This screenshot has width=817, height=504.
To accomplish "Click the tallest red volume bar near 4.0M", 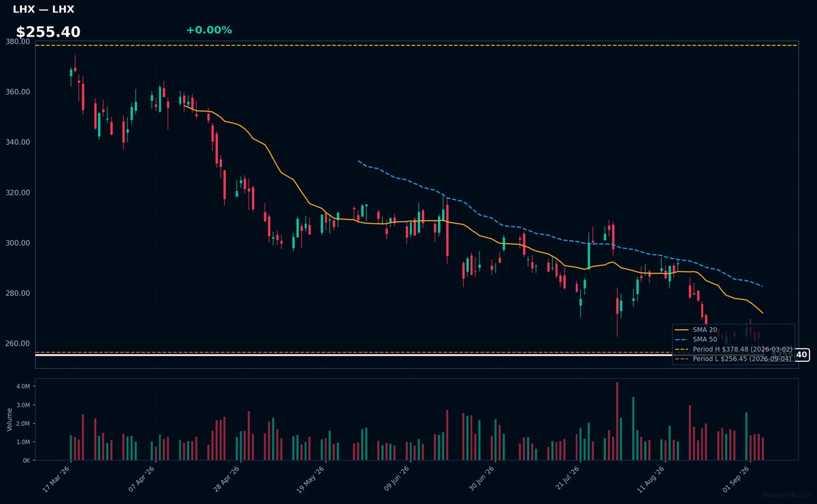I will tap(617, 421).
